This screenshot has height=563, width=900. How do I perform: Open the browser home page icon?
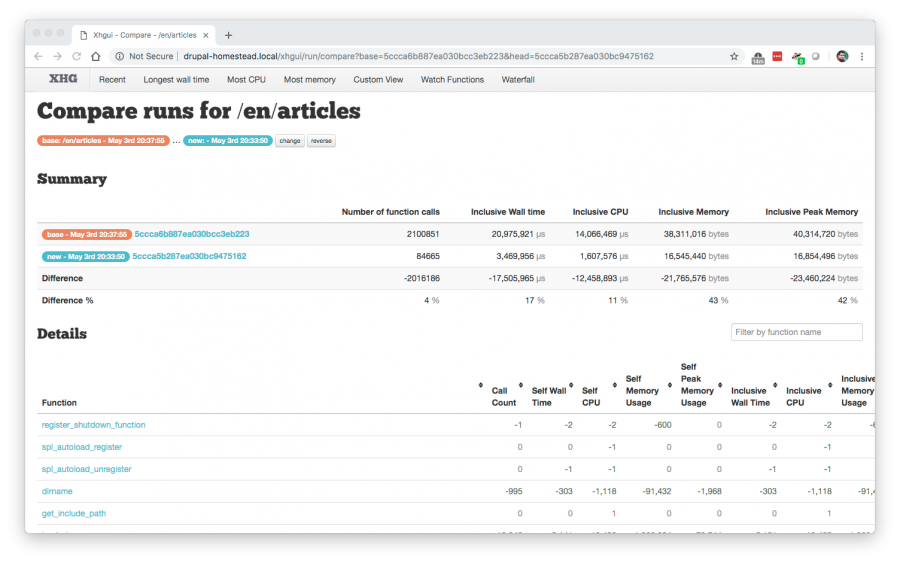pos(96,56)
